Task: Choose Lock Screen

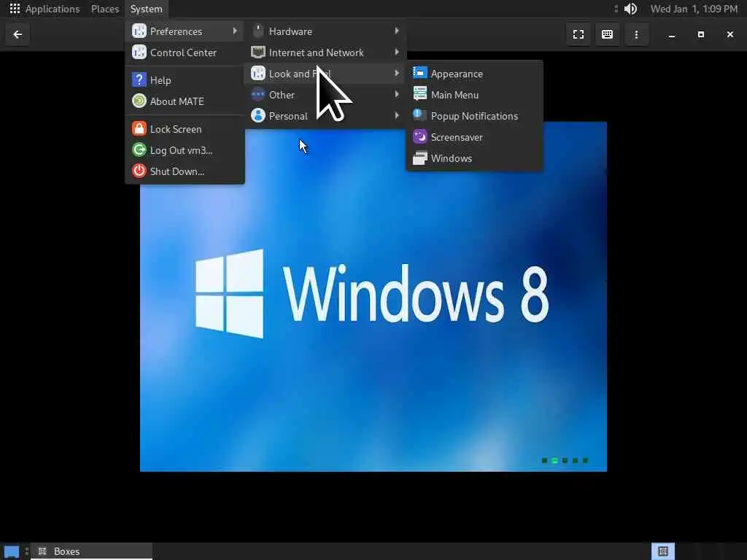Action: pos(185,129)
